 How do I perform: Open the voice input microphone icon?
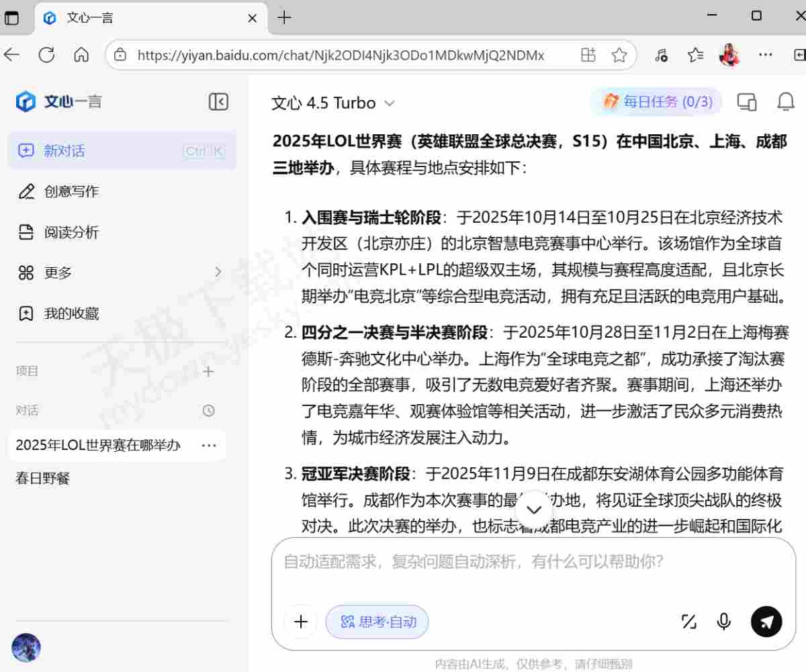[x=723, y=622]
